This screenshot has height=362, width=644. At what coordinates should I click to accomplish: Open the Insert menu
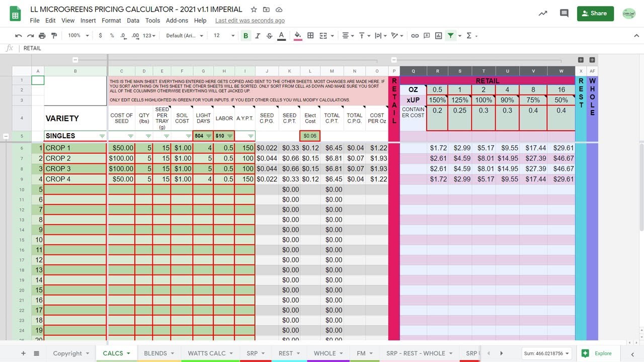[88, 21]
